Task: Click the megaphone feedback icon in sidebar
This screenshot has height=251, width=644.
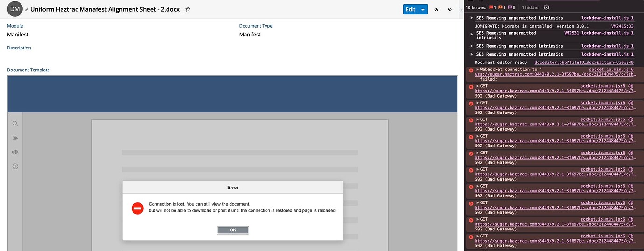Action: point(15,152)
